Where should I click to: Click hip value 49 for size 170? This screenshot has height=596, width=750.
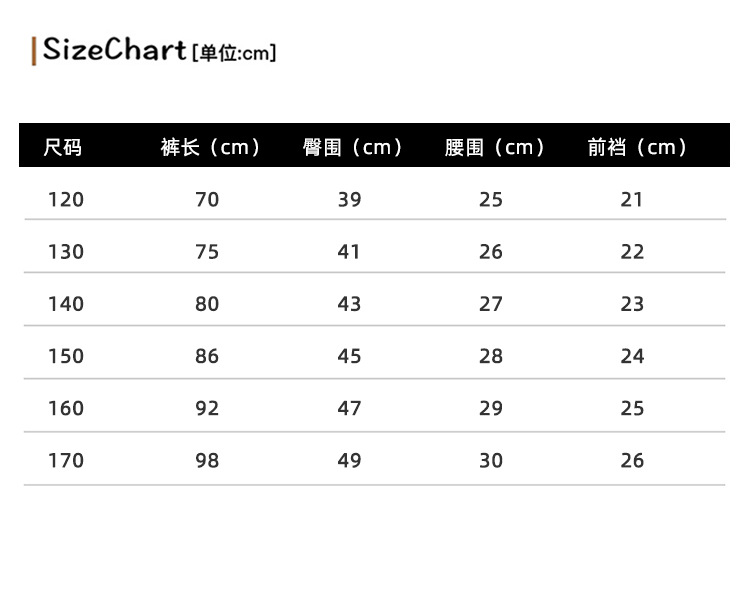pyautogui.click(x=349, y=461)
